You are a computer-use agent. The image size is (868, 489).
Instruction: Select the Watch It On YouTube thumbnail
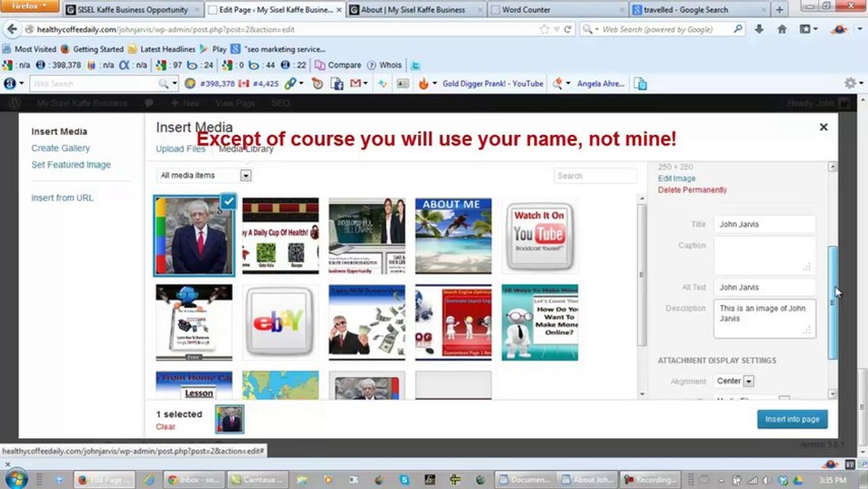[x=540, y=236]
